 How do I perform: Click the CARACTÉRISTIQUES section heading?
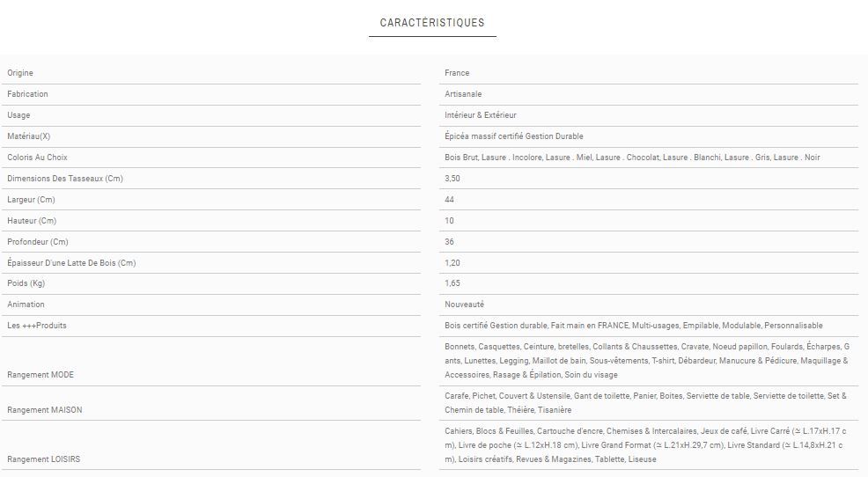(432, 23)
